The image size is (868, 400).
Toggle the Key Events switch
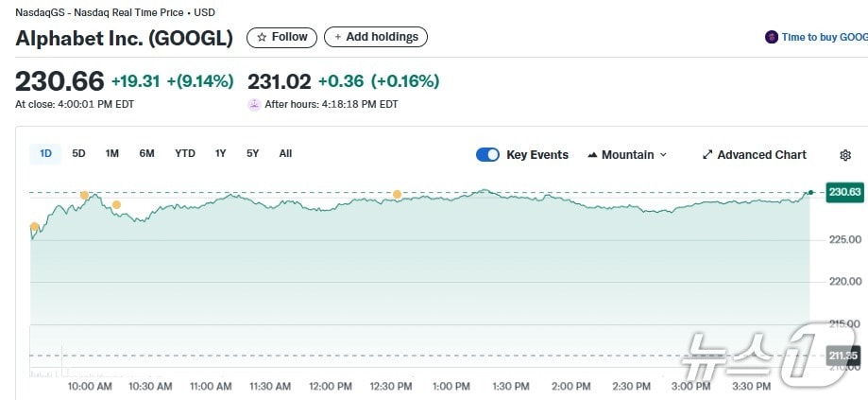pyautogui.click(x=487, y=155)
